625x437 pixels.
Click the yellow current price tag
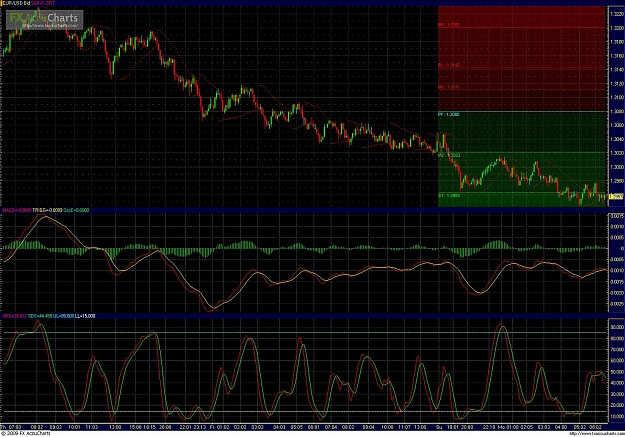(x=616, y=197)
